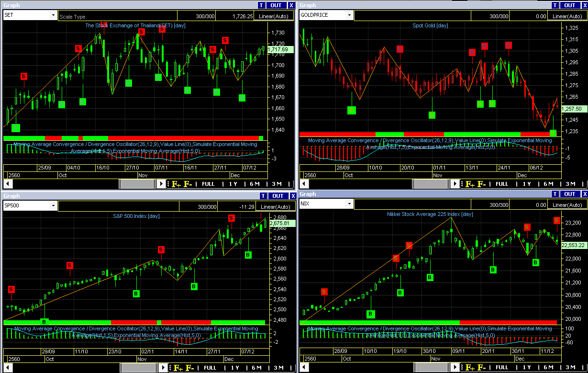The height and width of the screenshot is (373, 588).
Task: Click the scroll-right arrow on the SET graph
Action: pos(162,184)
